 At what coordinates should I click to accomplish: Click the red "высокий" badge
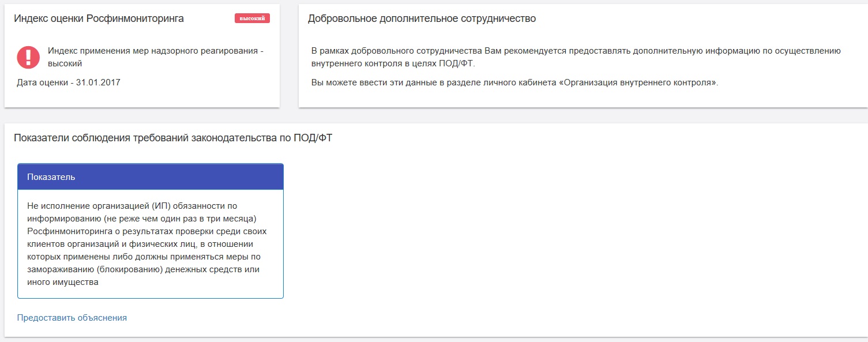[252, 18]
